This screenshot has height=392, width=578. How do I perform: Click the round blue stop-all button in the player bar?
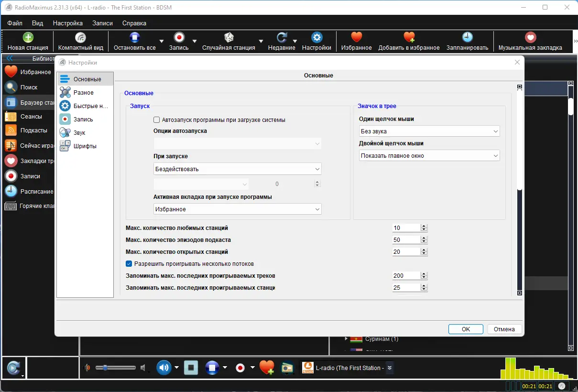pyautogui.click(x=212, y=368)
